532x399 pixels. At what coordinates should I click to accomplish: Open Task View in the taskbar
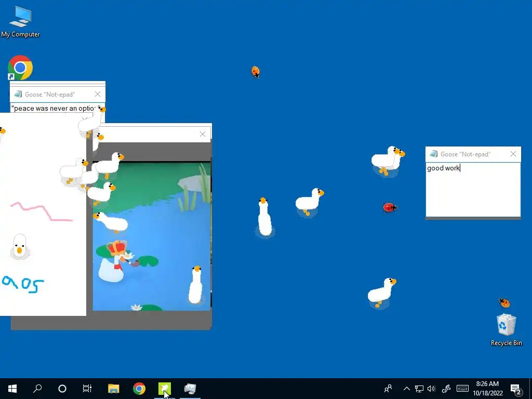point(87,389)
